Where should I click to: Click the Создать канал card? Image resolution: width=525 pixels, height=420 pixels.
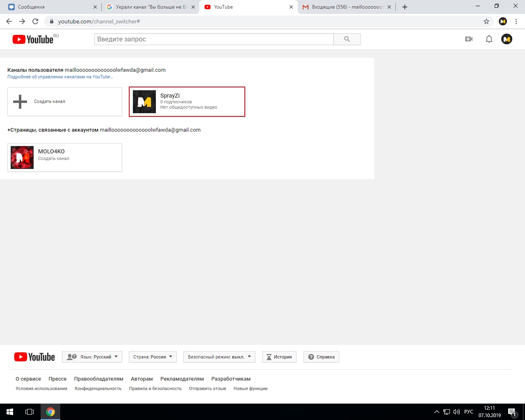[x=65, y=102]
